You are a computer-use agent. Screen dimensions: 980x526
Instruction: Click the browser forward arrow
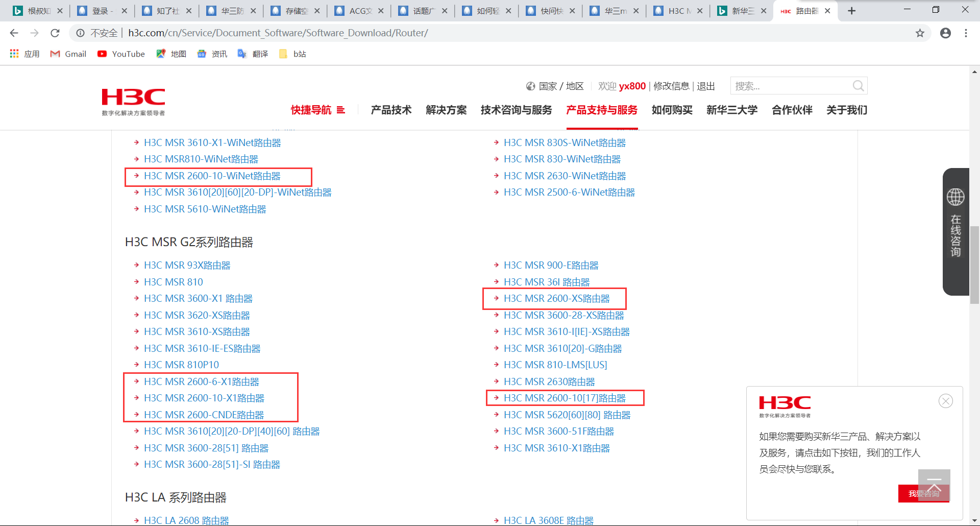coord(34,33)
